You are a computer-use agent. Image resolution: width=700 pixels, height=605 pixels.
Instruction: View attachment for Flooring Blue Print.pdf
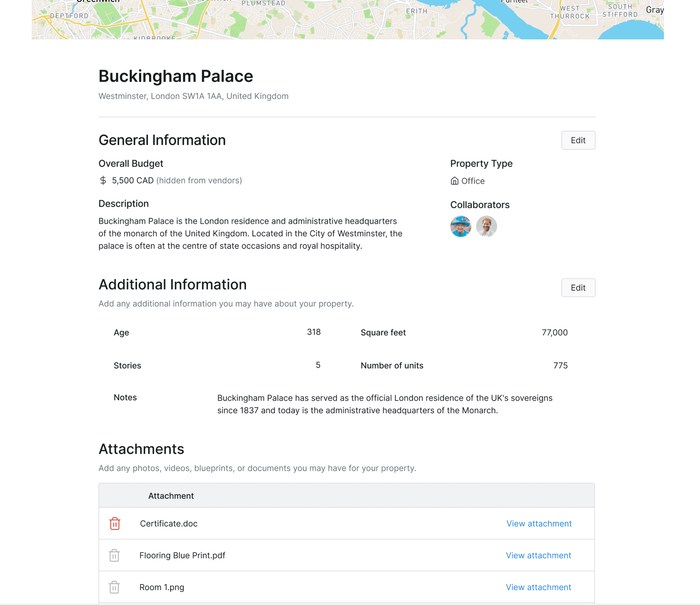point(538,555)
